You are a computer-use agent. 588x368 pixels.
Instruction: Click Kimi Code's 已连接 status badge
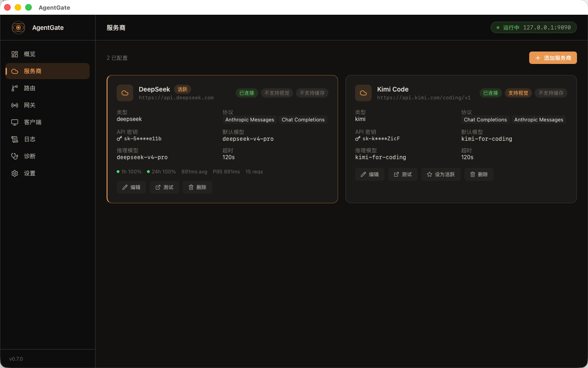(491, 93)
